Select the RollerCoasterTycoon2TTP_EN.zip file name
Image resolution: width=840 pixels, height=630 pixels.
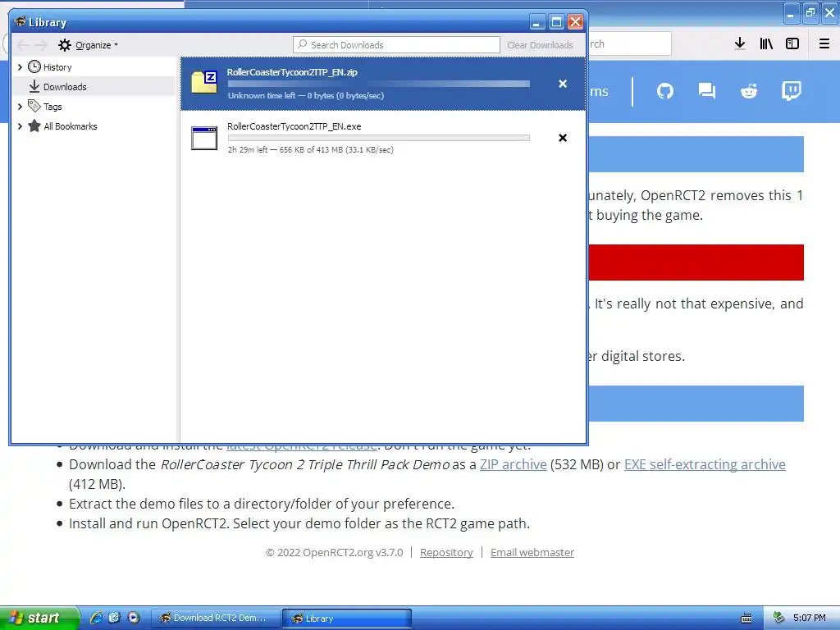292,72
